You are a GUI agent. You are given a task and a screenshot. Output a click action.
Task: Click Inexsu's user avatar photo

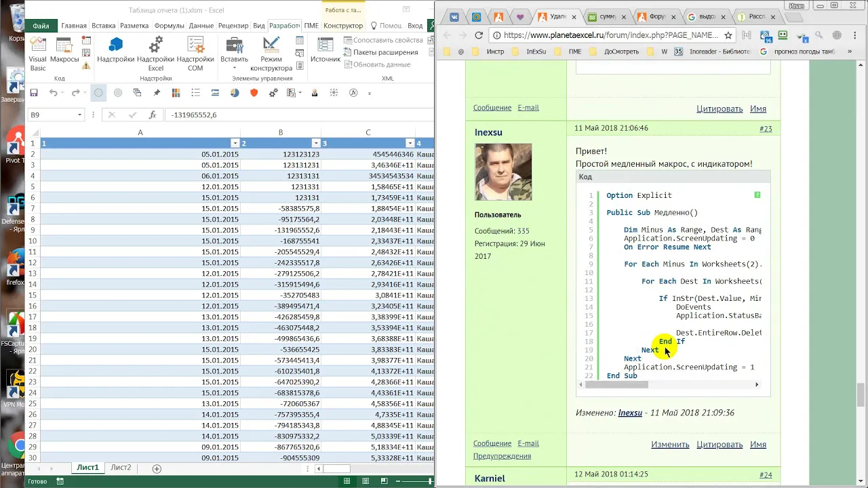(x=503, y=171)
